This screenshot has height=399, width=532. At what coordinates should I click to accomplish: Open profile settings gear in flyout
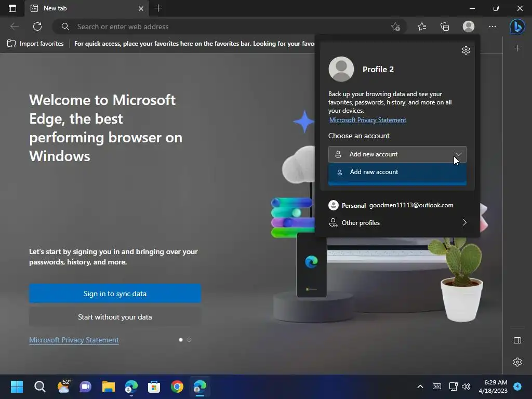(x=466, y=50)
